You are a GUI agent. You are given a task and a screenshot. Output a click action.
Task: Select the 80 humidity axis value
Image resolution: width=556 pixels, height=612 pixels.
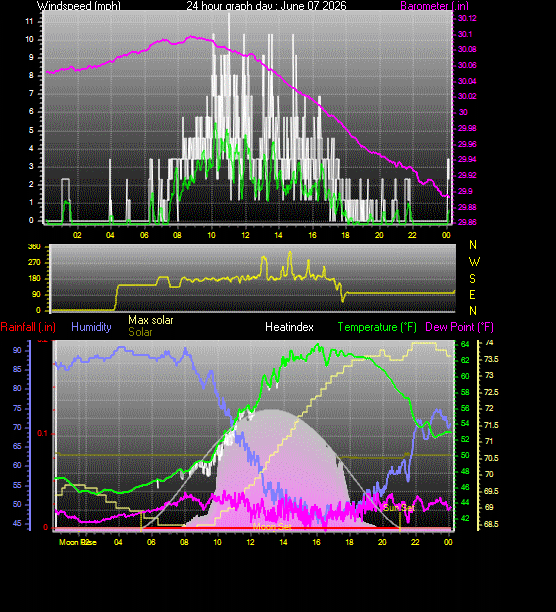pos(17,388)
